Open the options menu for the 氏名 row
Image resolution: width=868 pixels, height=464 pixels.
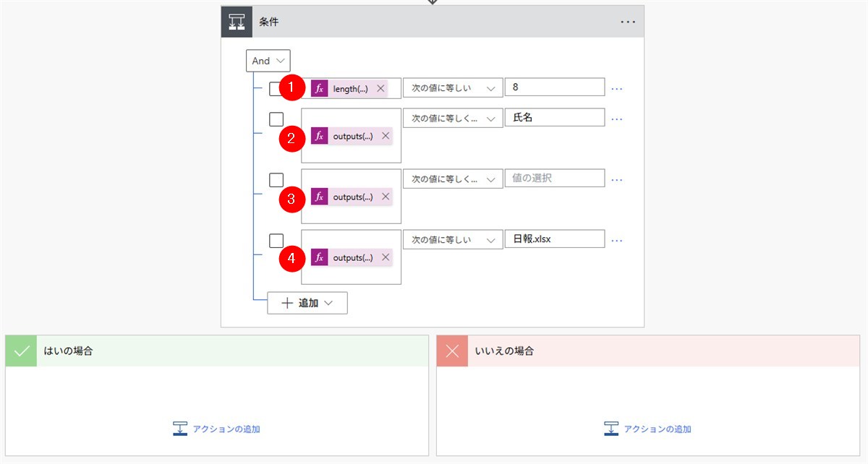point(616,119)
